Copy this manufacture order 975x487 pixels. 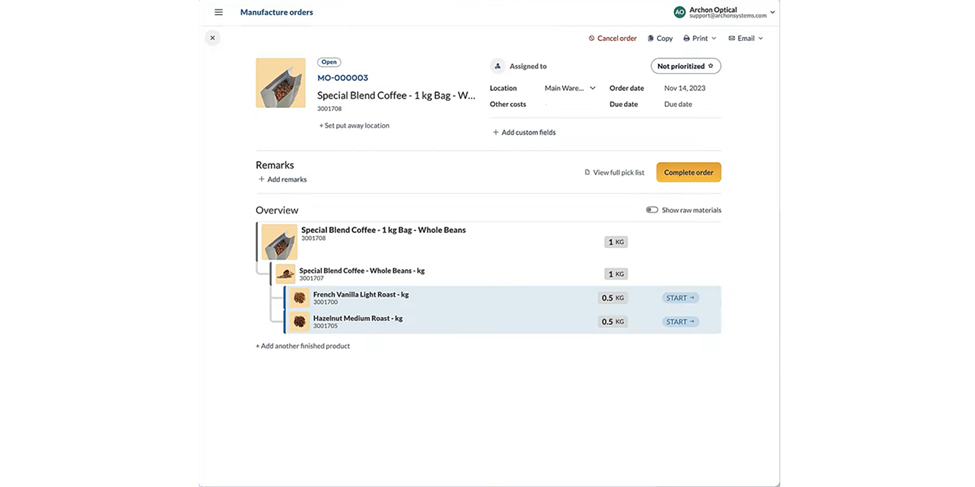660,38
